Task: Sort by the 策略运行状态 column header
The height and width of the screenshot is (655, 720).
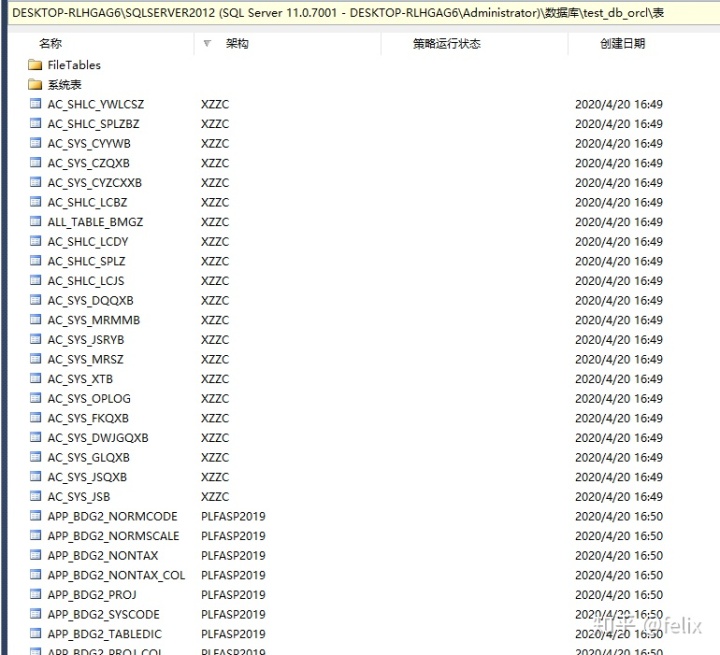Action: coord(446,44)
